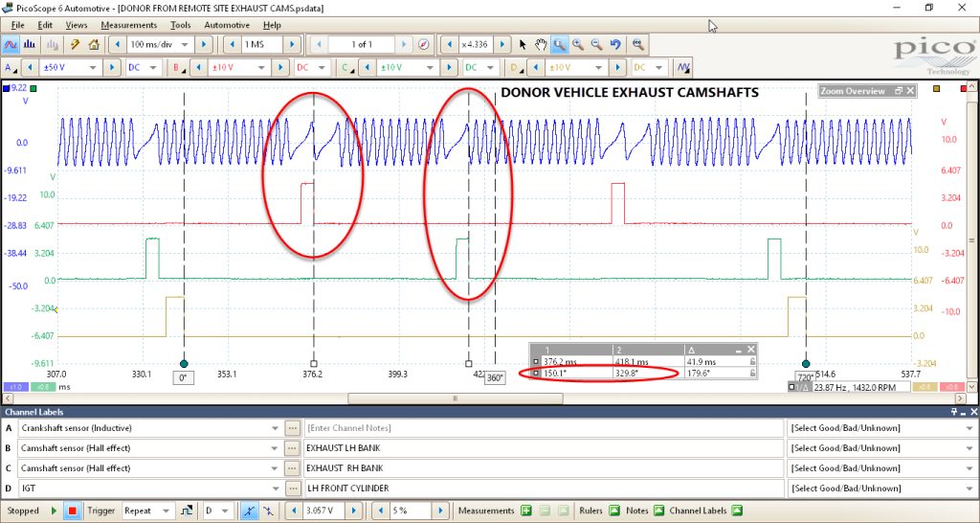Pin the Channel Labels panel
980x523 pixels.
coord(954,412)
